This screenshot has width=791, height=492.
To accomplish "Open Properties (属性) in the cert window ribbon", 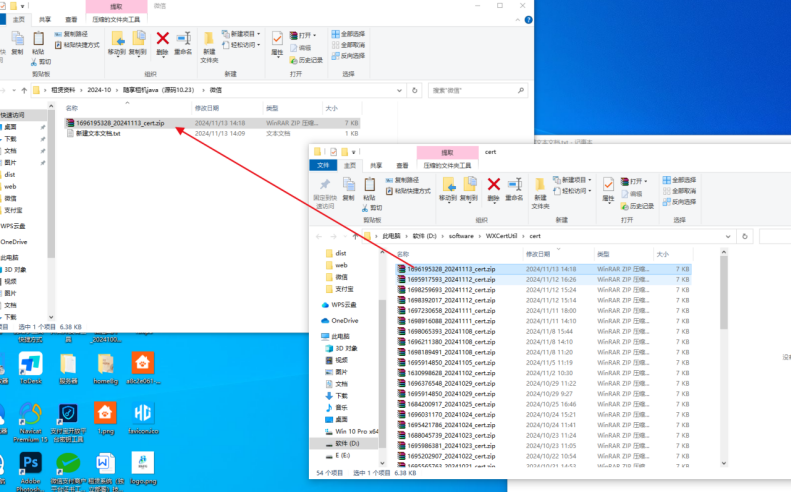I will (x=608, y=189).
